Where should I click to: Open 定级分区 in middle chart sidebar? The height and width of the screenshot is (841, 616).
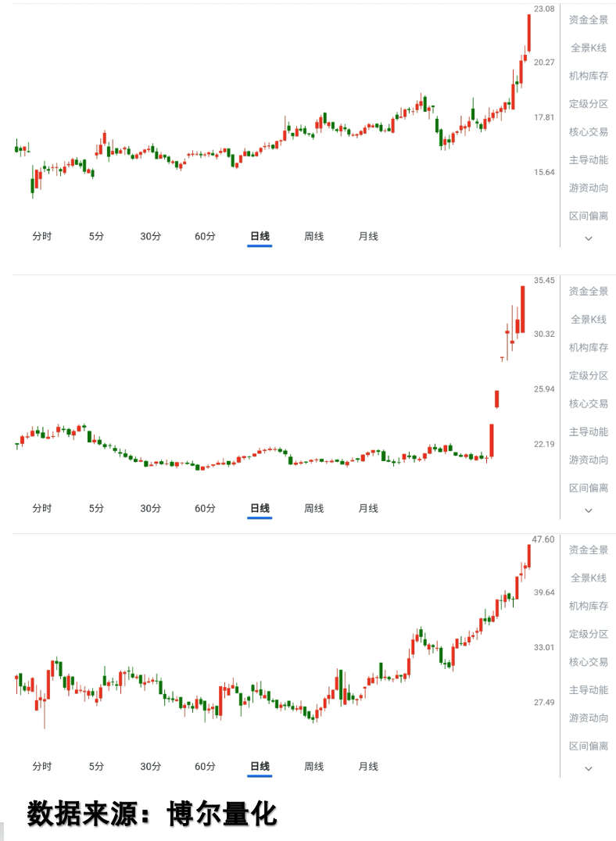[589, 375]
